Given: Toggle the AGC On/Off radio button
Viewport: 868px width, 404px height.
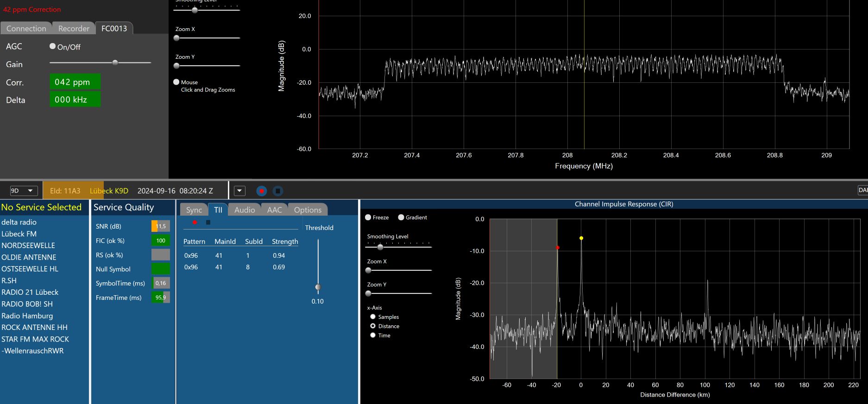Looking at the screenshot, I should [x=53, y=46].
